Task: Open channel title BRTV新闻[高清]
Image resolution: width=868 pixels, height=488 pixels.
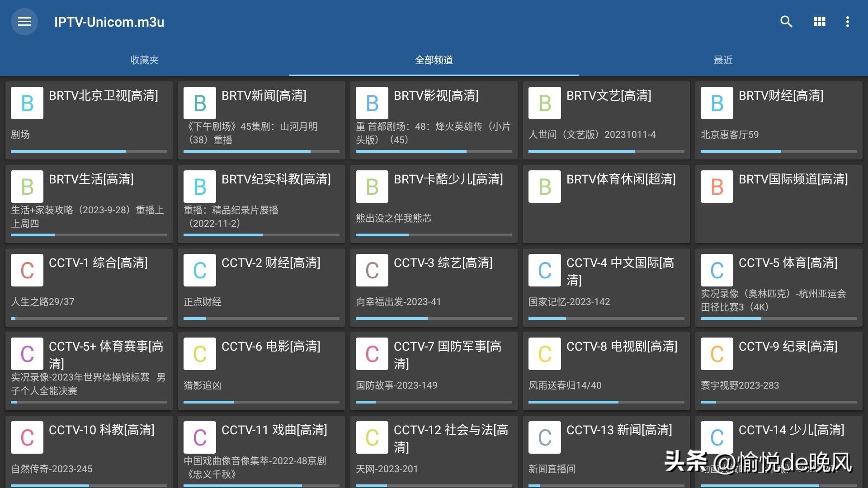Action: click(x=264, y=96)
